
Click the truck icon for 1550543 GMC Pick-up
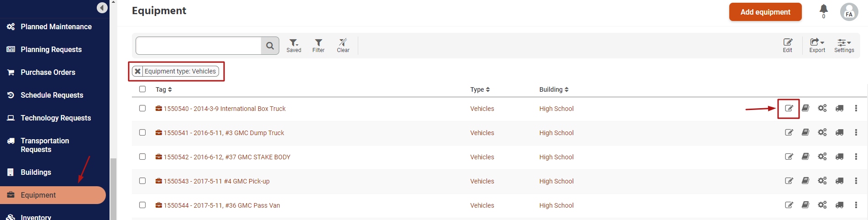pos(839,181)
